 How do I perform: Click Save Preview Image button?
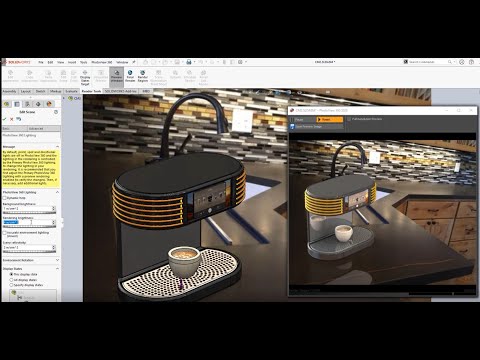316,127
